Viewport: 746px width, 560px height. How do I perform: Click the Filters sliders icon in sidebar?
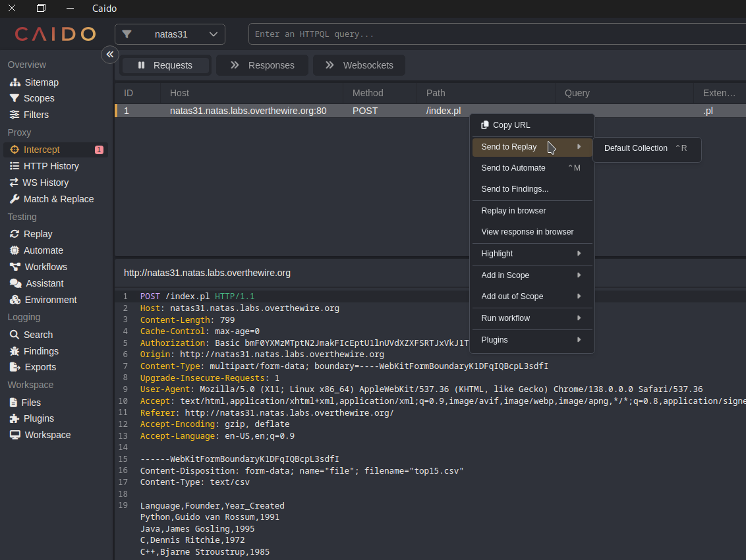14,115
